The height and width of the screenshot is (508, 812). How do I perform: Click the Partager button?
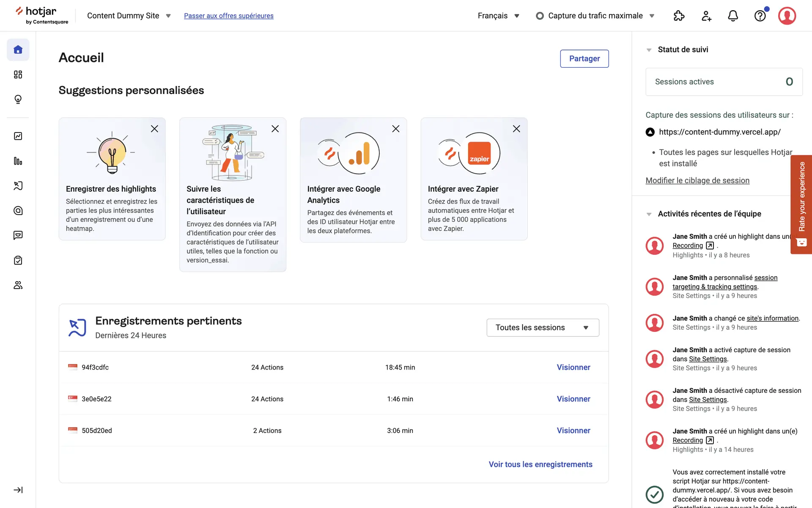[x=584, y=58]
